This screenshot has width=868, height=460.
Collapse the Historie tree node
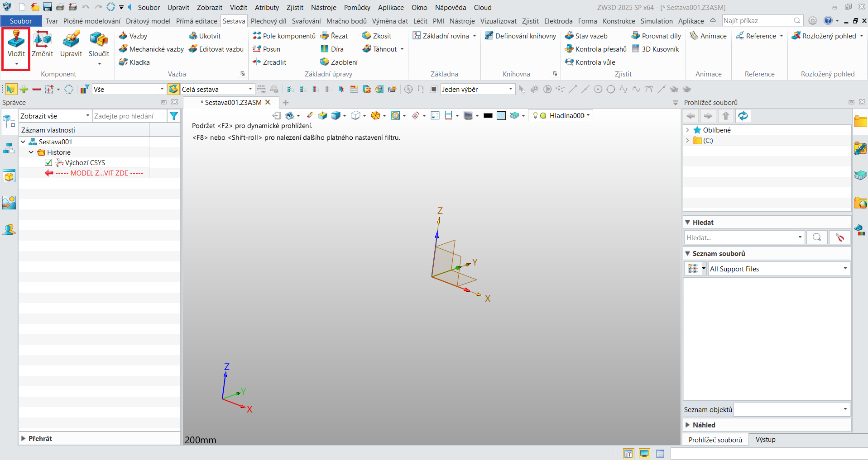pos(31,152)
